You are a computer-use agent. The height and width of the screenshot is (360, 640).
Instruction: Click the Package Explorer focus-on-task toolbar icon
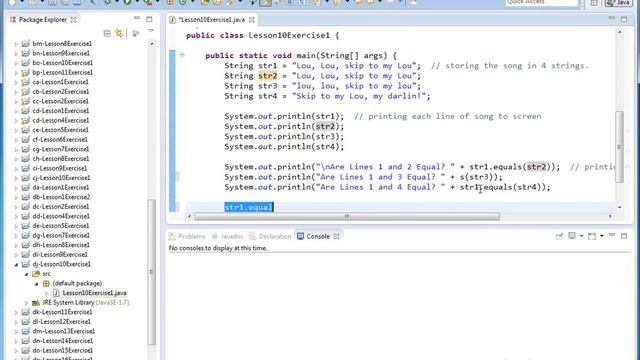pyautogui.click(x=136, y=33)
